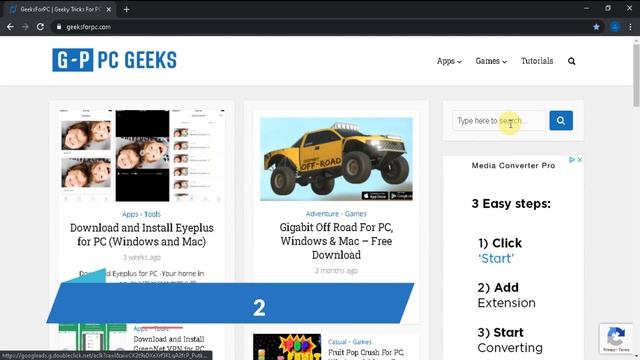This screenshot has width=640, height=360.
Task: Click the Apps category link above Eyeplus
Action: [x=130, y=214]
